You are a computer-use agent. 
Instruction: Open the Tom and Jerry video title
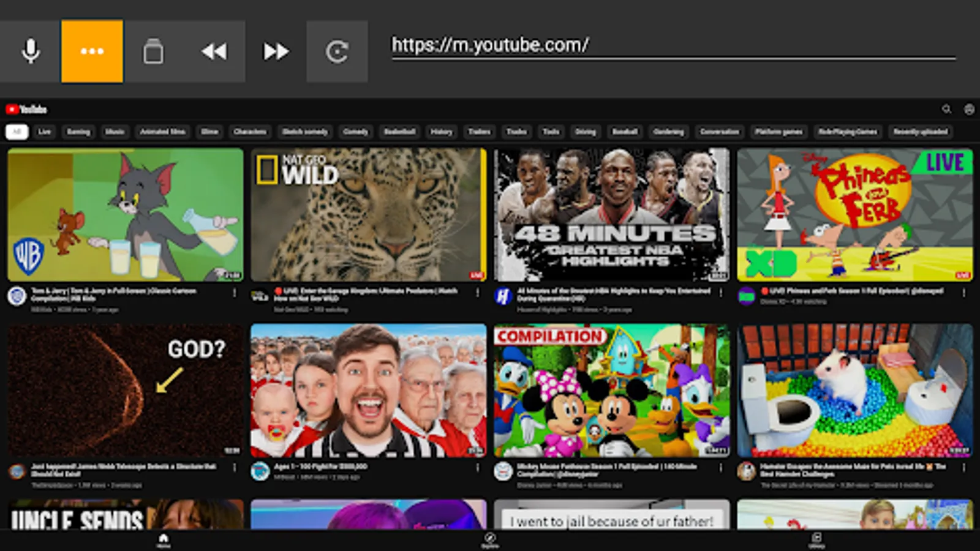click(x=115, y=294)
